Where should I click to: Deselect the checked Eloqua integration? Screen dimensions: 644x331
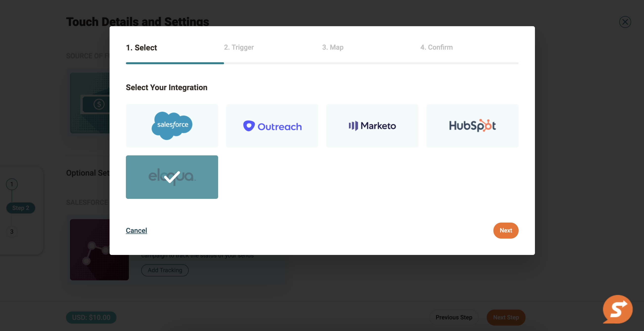pyautogui.click(x=172, y=177)
